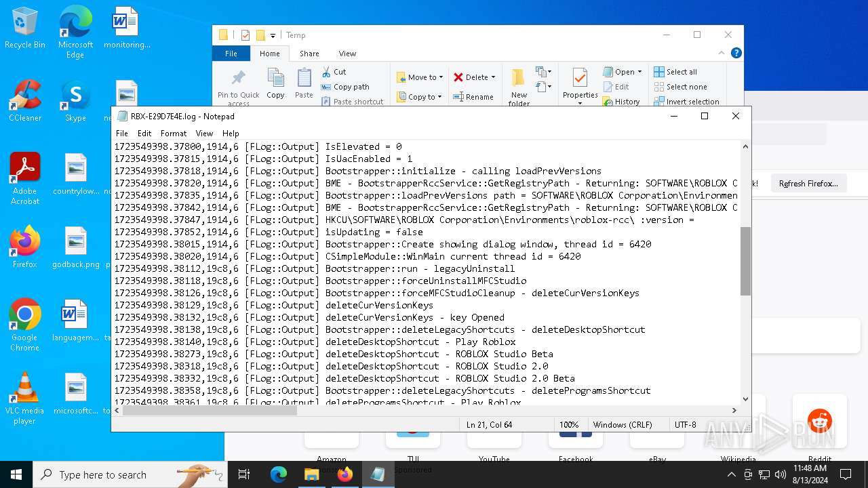Open Explorer help question icon
This screenshot has height=488, width=868.
tap(736, 53)
